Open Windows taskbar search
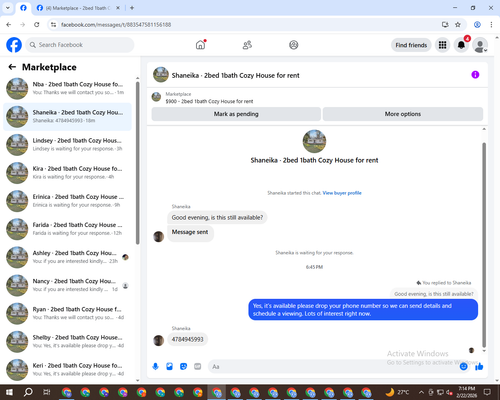The image size is (500, 400). tap(28, 392)
